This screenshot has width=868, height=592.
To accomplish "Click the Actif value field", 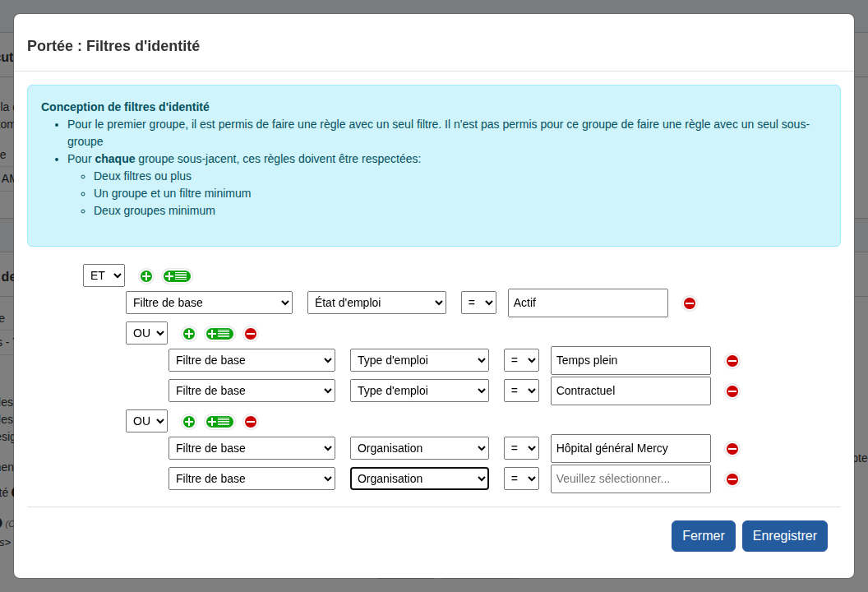I will (x=588, y=303).
